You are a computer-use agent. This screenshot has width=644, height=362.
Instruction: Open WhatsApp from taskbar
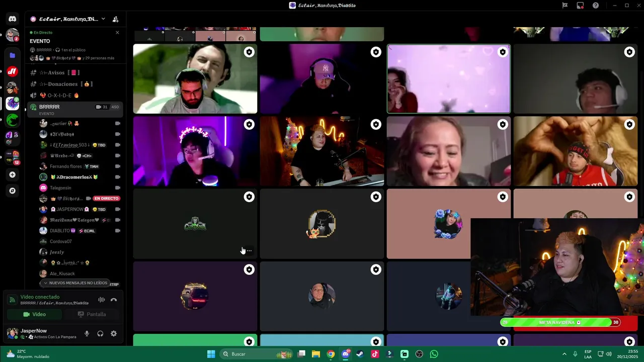coord(434,354)
